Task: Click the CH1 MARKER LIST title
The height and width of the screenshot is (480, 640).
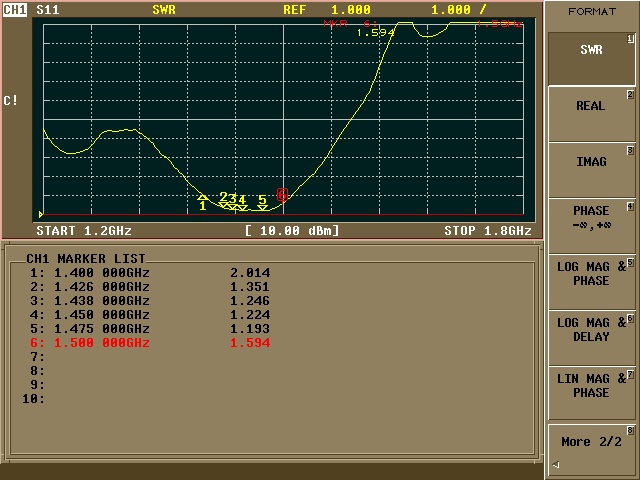Action: 86,258
